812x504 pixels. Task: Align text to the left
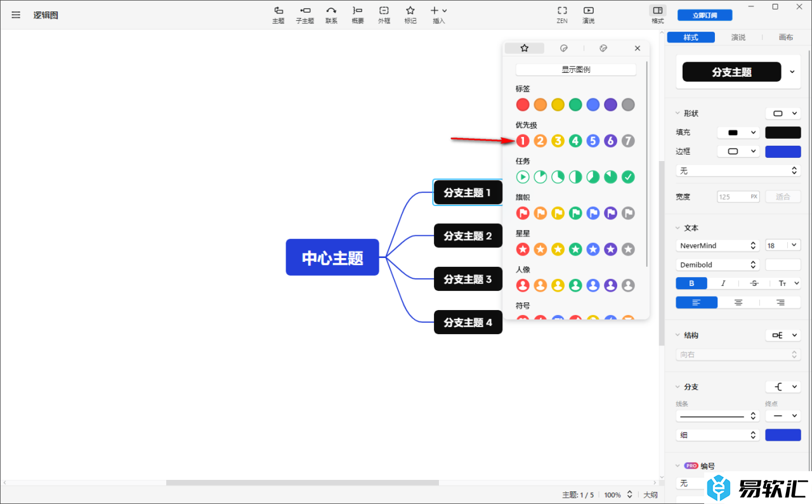697,302
